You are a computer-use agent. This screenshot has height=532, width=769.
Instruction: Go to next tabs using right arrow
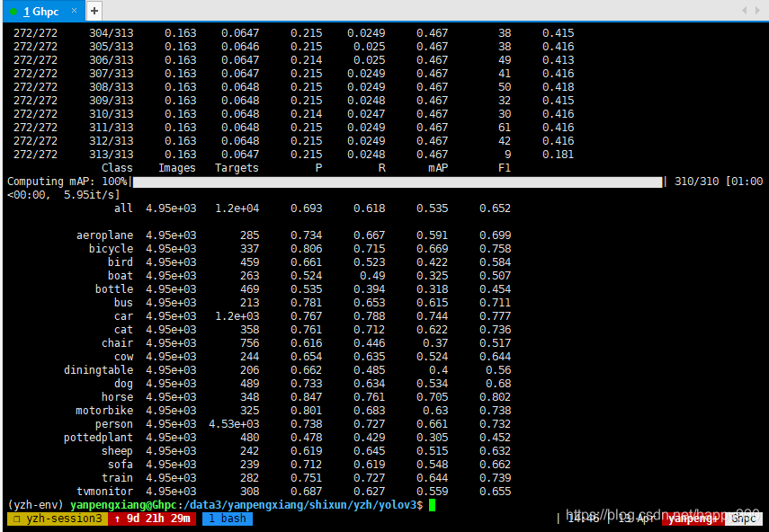[x=758, y=10]
